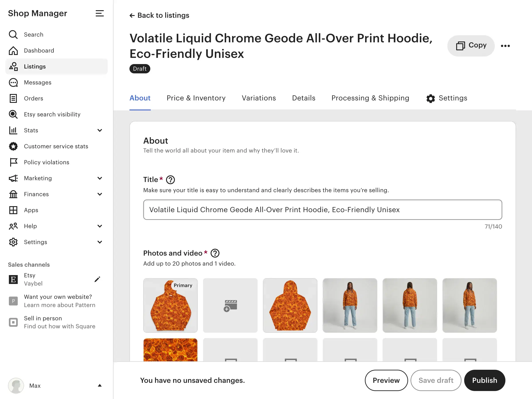Screen dimensions: 532x399
Task: Open the Apps section
Action: [31, 210]
